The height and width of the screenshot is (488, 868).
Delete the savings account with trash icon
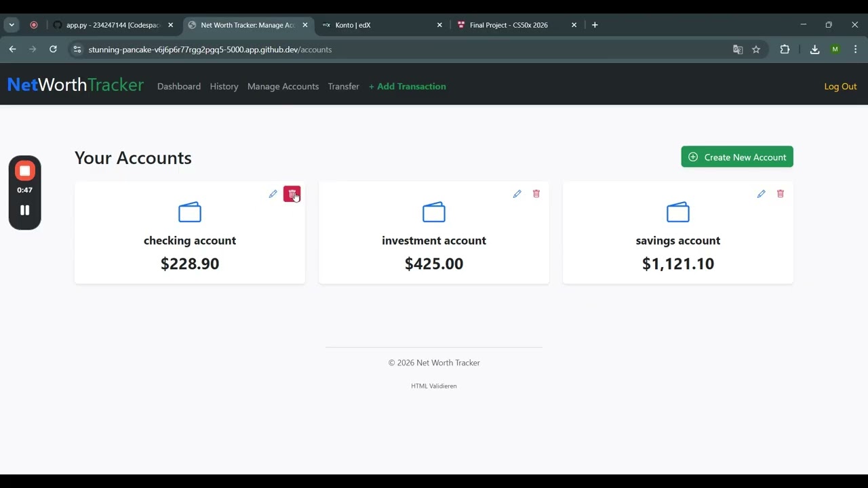[781, 194]
